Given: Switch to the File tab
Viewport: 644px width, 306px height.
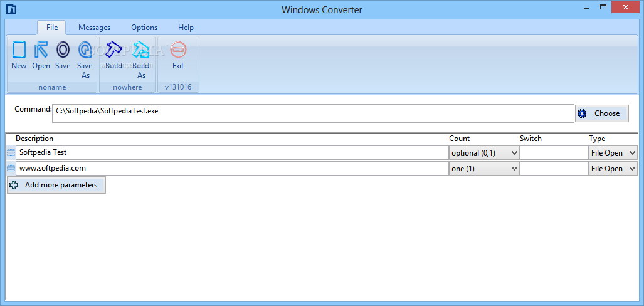Looking at the screenshot, I should pos(52,28).
